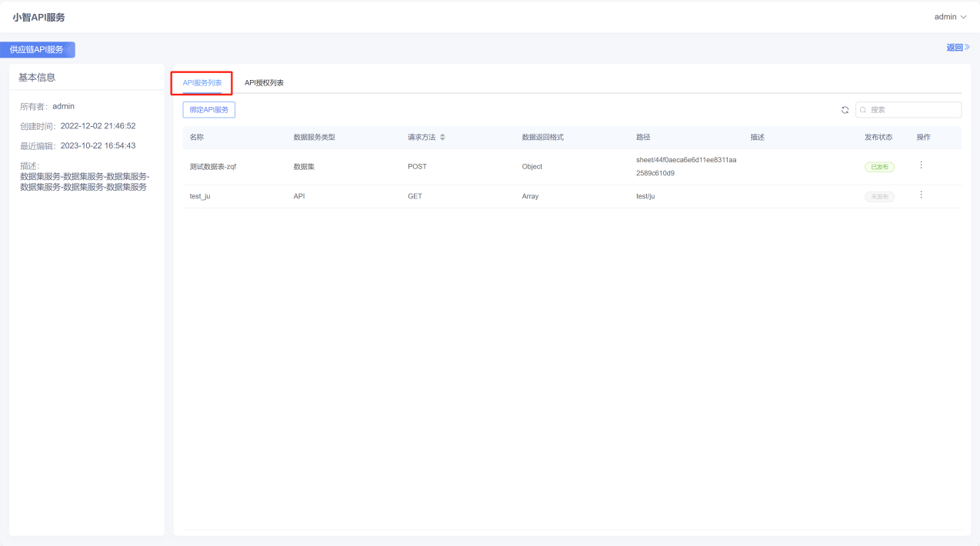This screenshot has width=980, height=546.
Task: Click the 绑定API服务 button
Action: click(209, 110)
